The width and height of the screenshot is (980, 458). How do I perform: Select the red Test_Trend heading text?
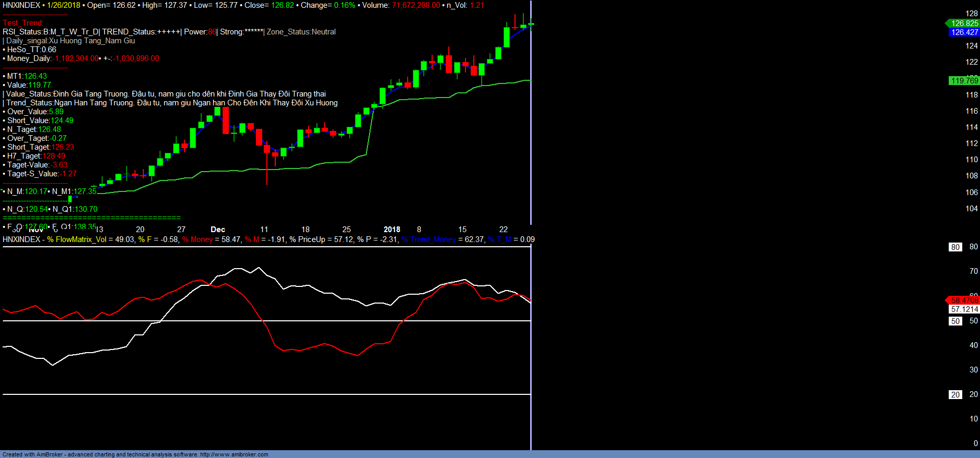click(23, 23)
